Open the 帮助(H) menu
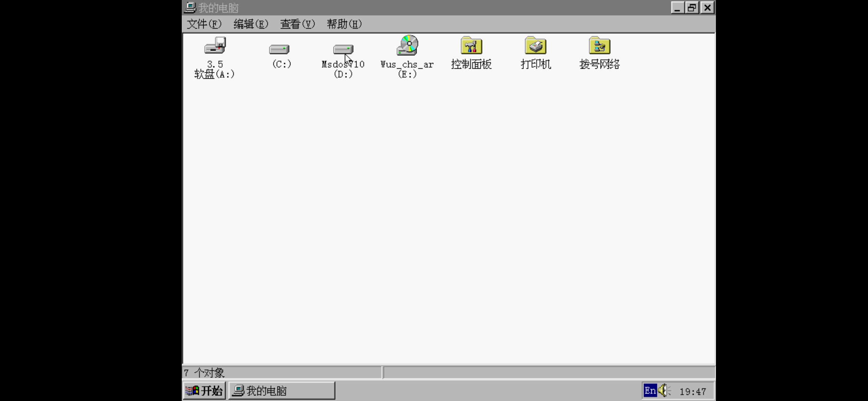 (344, 24)
